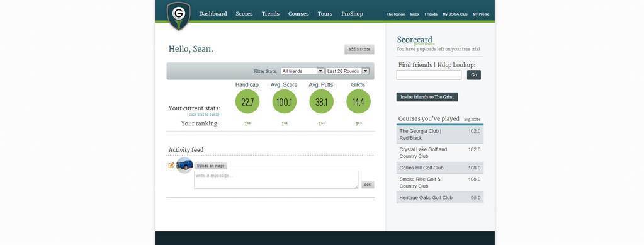The image size is (644, 245).
Task: Select The Georgia Club | Red/Black row
Action: pyautogui.click(x=440, y=134)
